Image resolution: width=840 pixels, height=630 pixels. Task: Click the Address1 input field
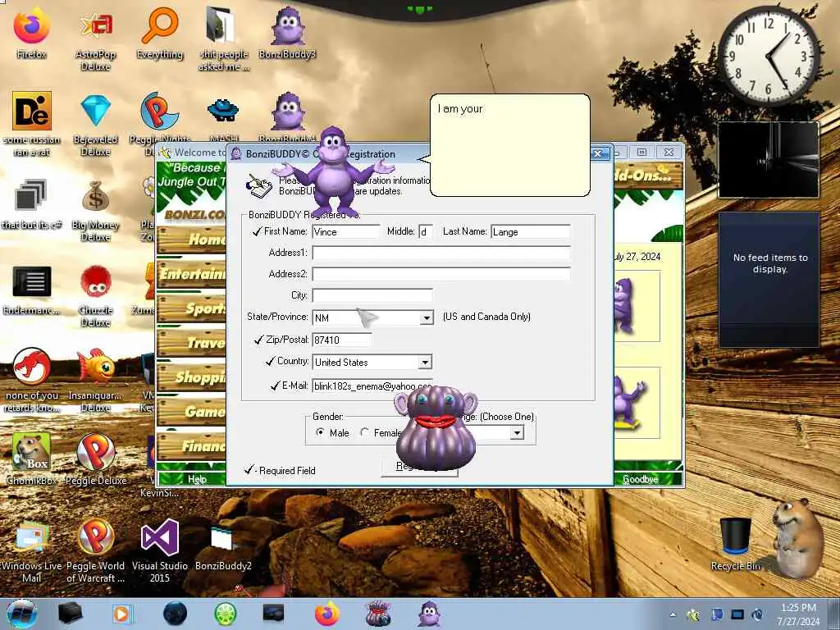point(441,253)
